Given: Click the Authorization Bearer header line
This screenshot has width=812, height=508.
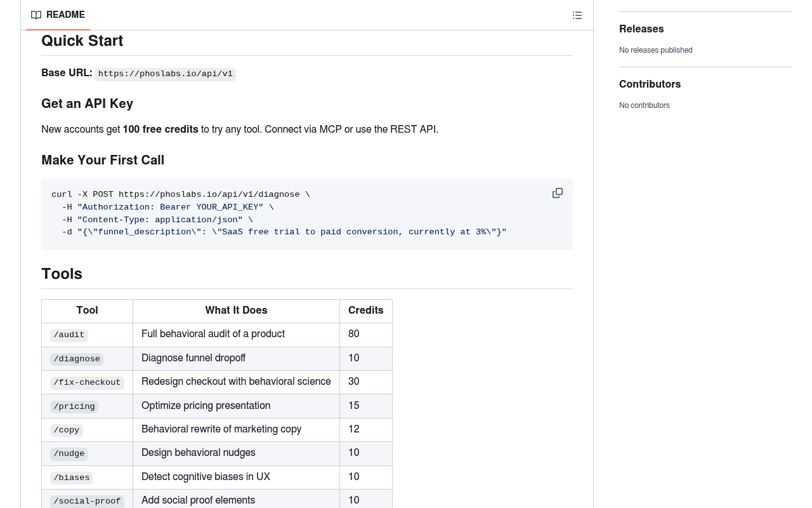Looking at the screenshot, I should [x=168, y=208].
